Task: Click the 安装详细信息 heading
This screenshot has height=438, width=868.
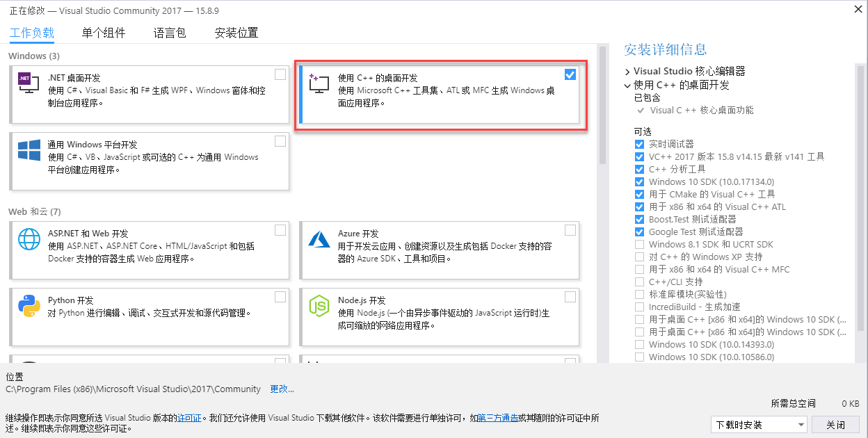Action: [666, 49]
